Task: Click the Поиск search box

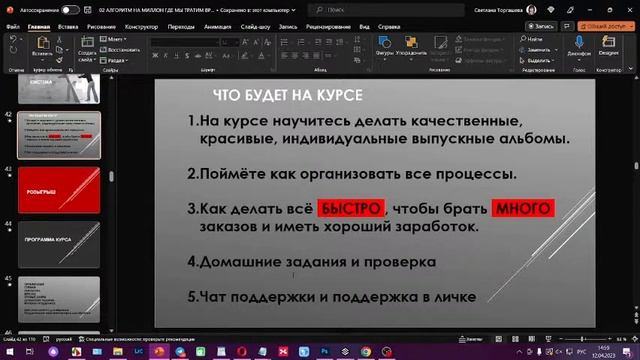Action: tap(386, 10)
